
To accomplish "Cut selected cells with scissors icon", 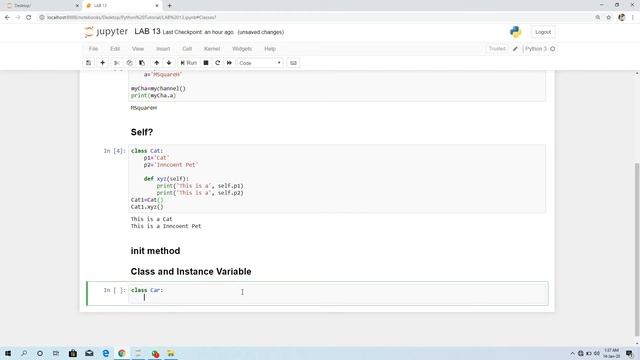I will coord(116,63).
